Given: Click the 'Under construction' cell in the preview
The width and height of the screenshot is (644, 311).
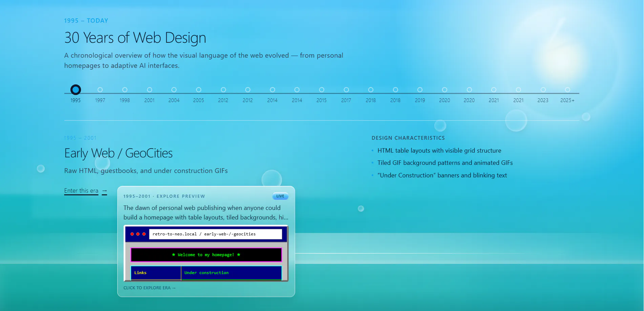Looking at the screenshot, I should click(231, 273).
